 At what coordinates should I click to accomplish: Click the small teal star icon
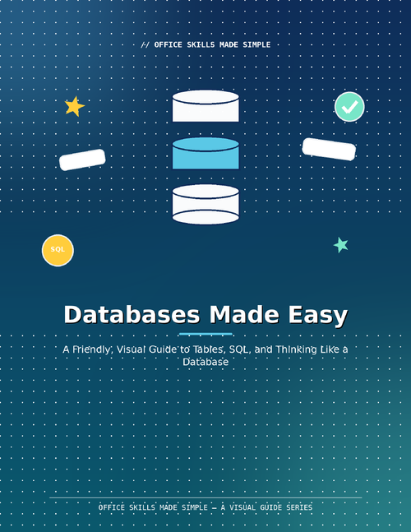[x=341, y=245]
